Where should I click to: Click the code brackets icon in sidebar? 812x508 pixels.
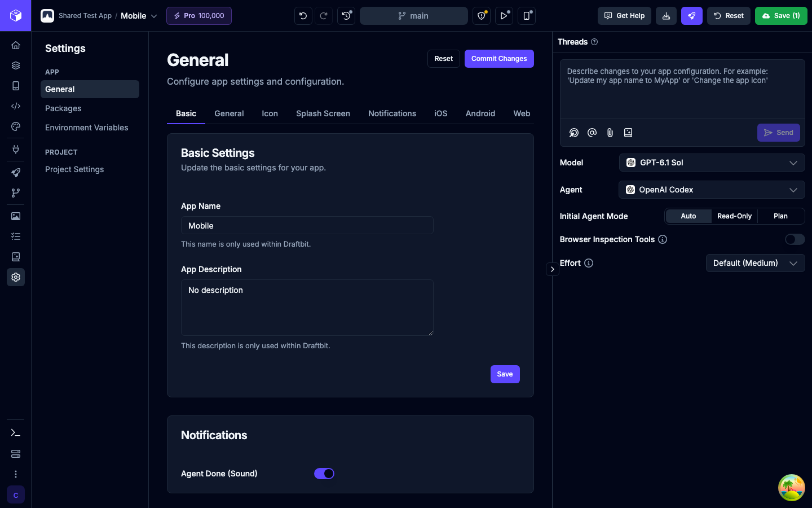click(16, 106)
